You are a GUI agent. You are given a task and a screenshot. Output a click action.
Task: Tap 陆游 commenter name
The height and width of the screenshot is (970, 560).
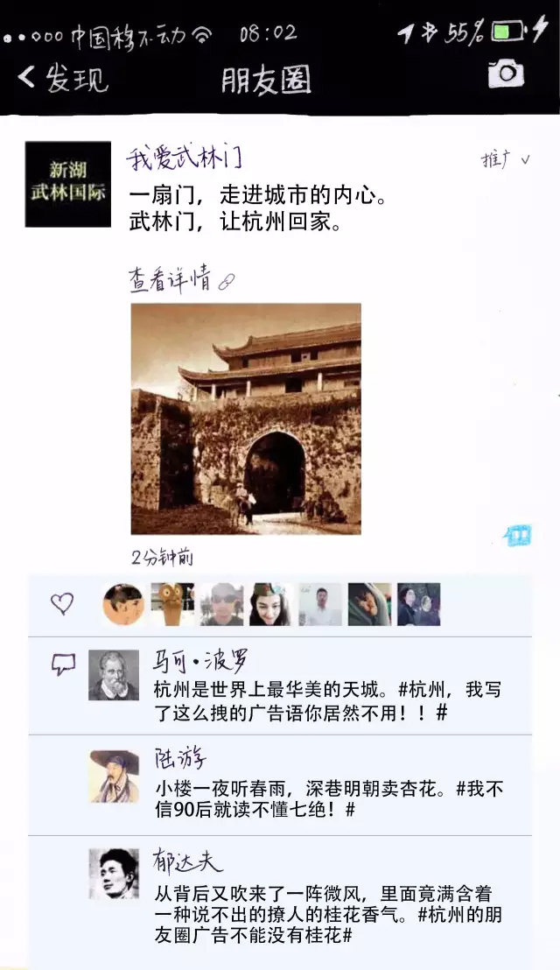pyautogui.click(x=180, y=760)
